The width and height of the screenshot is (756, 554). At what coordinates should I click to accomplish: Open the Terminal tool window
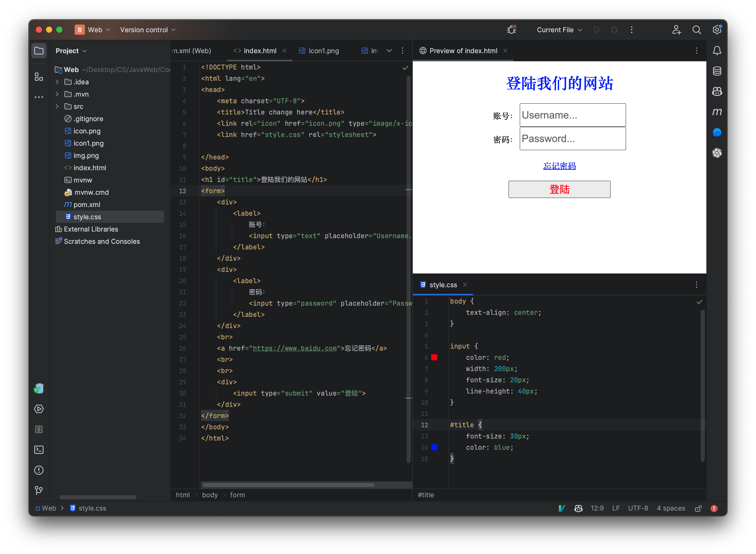[x=39, y=450]
